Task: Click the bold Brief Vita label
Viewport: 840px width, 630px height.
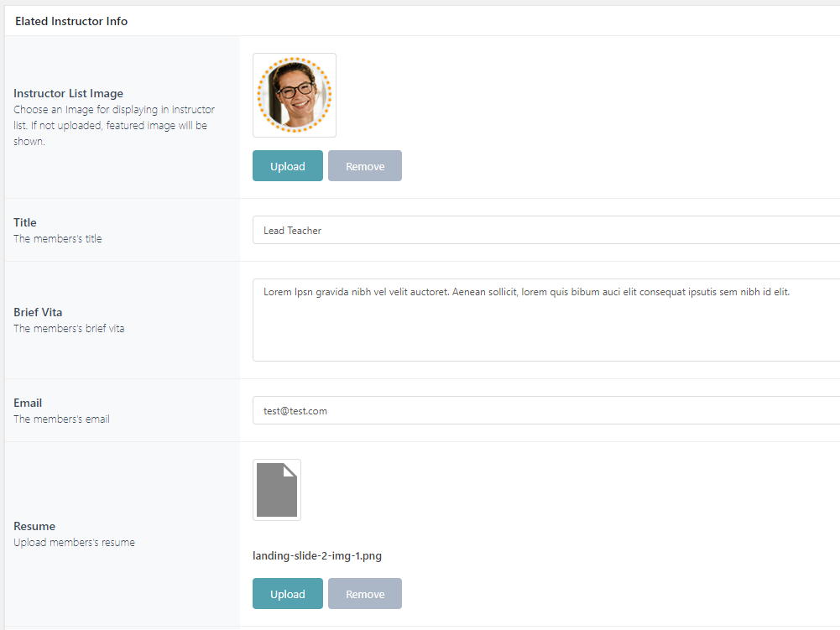Action: (38, 312)
